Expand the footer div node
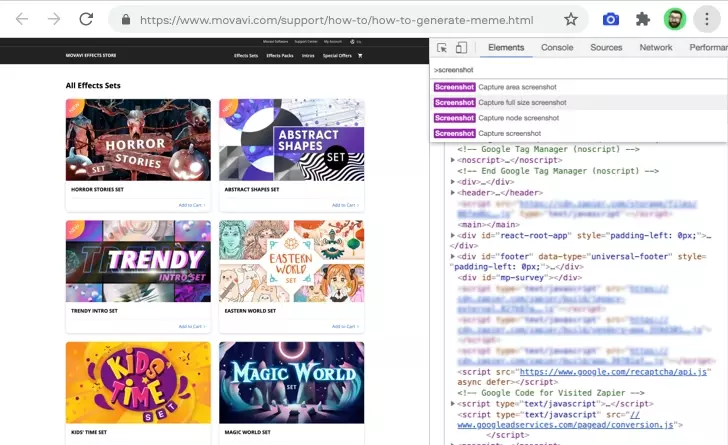The width and height of the screenshot is (728, 445). pyautogui.click(x=453, y=256)
